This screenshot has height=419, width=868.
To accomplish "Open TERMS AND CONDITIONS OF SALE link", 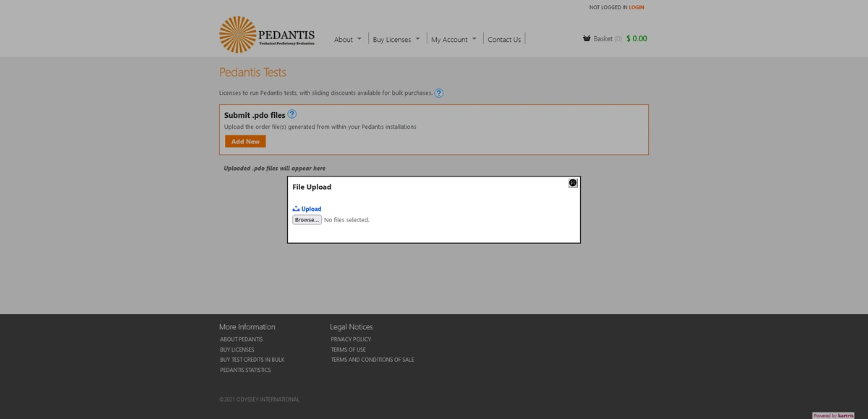I will click(373, 360).
